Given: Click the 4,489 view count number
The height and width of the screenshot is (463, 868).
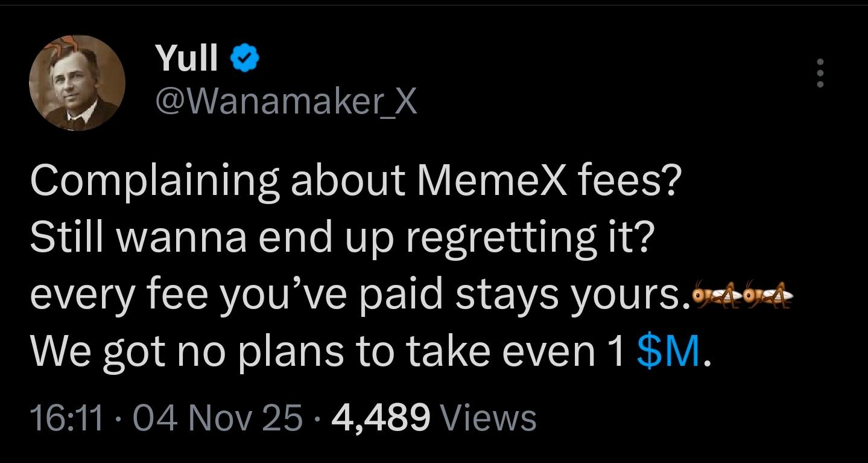Looking at the screenshot, I should [381, 418].
